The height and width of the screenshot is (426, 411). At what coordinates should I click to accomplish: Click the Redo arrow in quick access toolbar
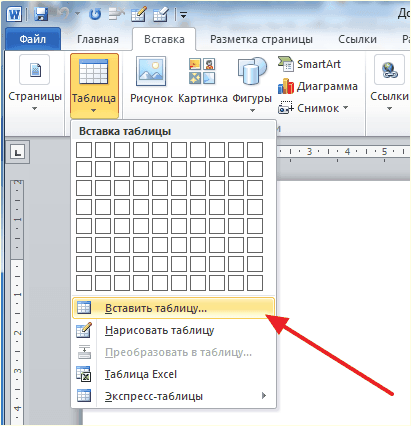(95, 15)
